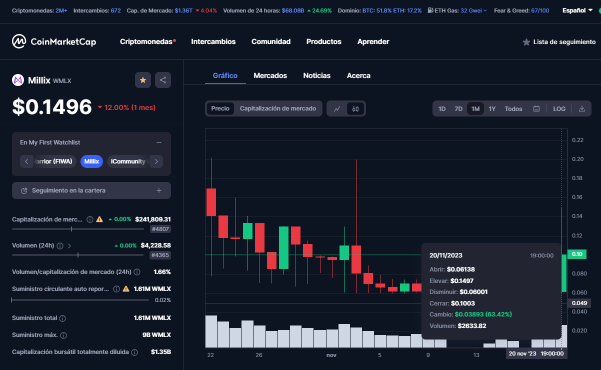This screenshot has height=370, width=601.
Task: Switch to candlestick chart view icon
Action: (355, 109)
